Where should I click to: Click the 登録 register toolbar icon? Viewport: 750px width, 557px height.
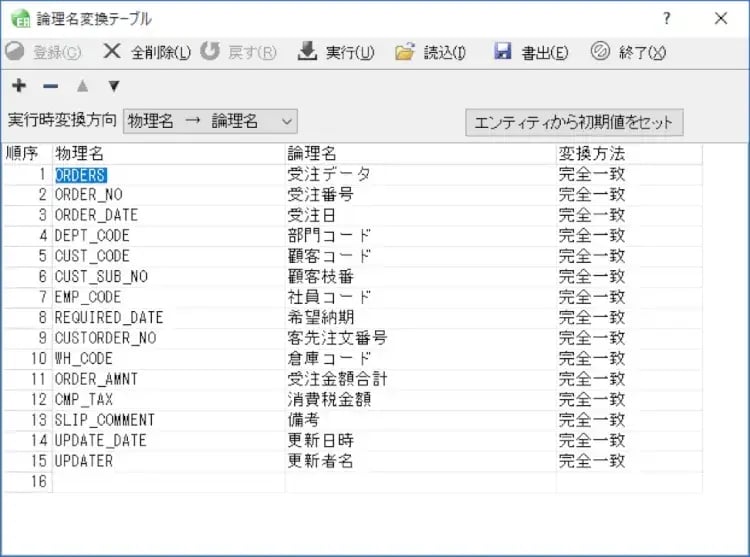click(14, 52)
